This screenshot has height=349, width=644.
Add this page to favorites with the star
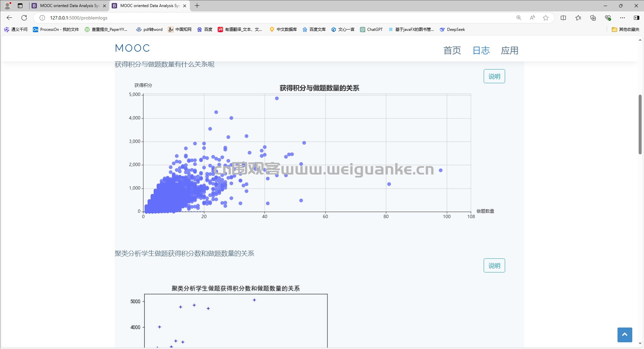coord(546,18)
